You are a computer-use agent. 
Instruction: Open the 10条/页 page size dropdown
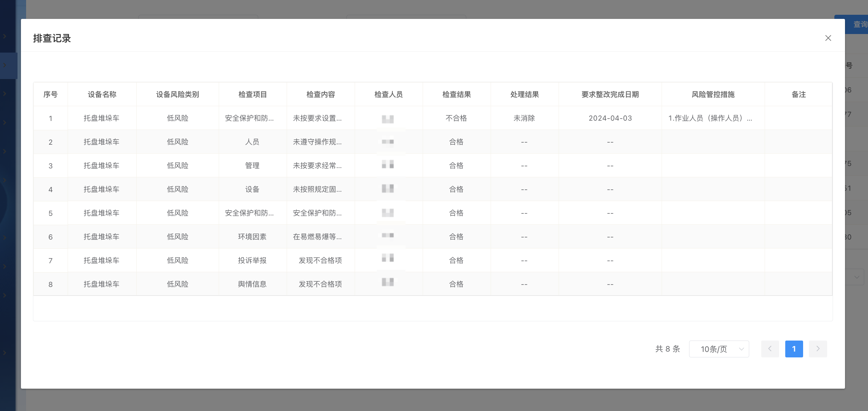coord(719,349)
